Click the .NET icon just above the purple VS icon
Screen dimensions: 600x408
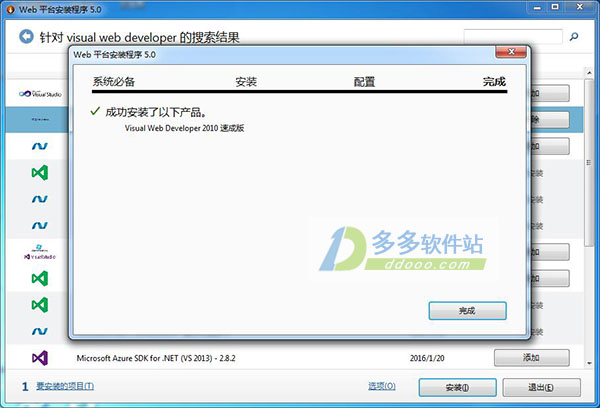click(x=40, y=331)
